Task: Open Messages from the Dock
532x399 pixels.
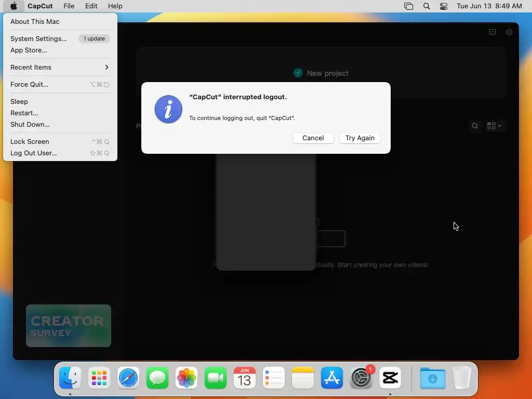Action: click(x=157, y=378)
